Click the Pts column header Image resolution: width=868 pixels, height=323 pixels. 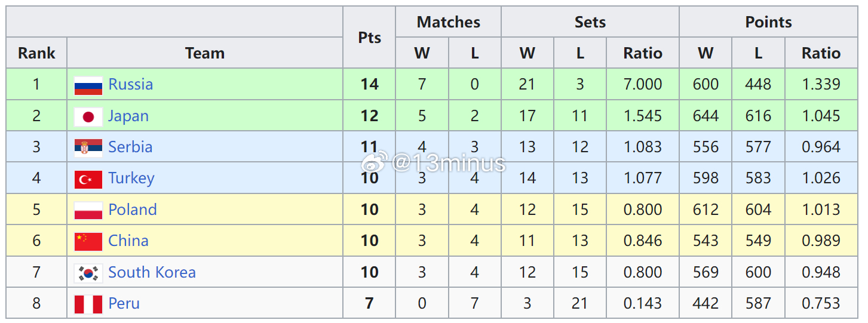pyautogui.click(x=369, y=38)
